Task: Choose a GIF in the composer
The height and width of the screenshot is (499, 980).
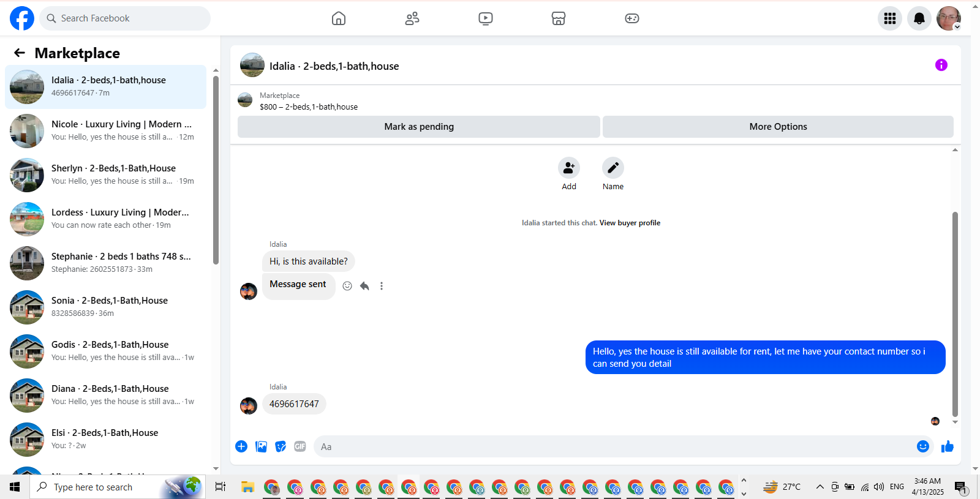Action: [x=300, y=446]
